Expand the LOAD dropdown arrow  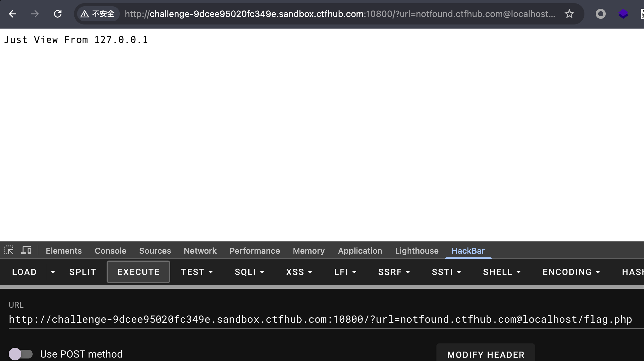click(x=53, y=272)
